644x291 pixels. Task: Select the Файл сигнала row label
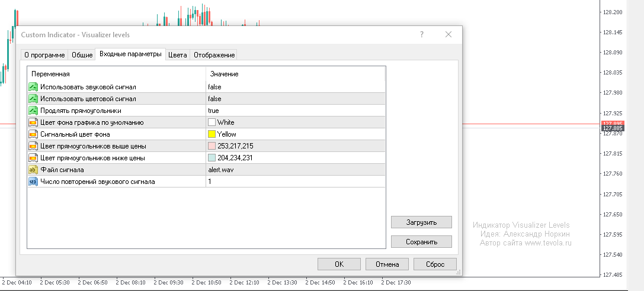pos(62,170)
